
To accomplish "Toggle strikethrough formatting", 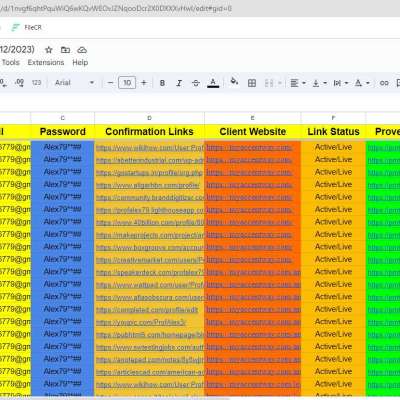I will pyautogui.click(x=196, y=83).
